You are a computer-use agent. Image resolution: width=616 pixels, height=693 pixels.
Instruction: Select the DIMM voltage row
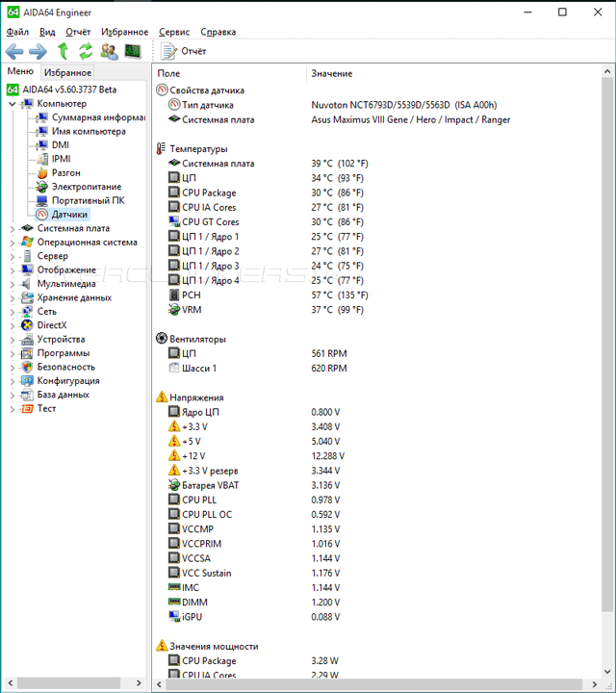click(376, 603)
